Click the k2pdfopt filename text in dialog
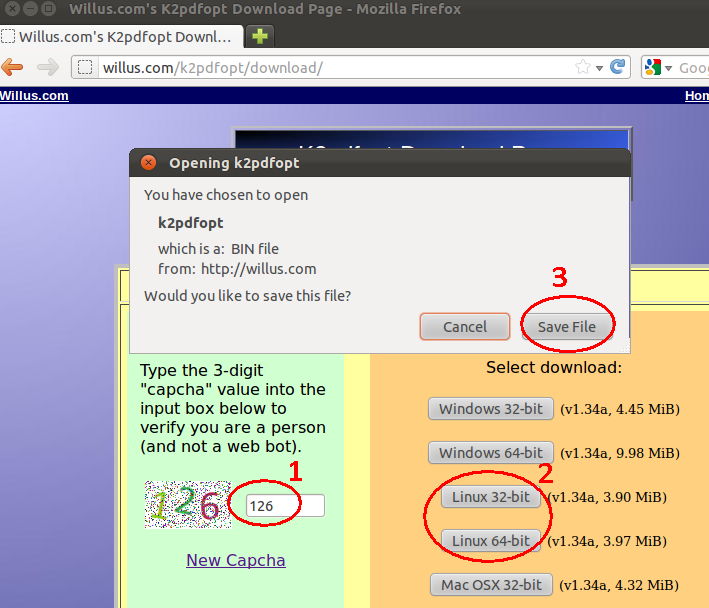 (190, 223)
